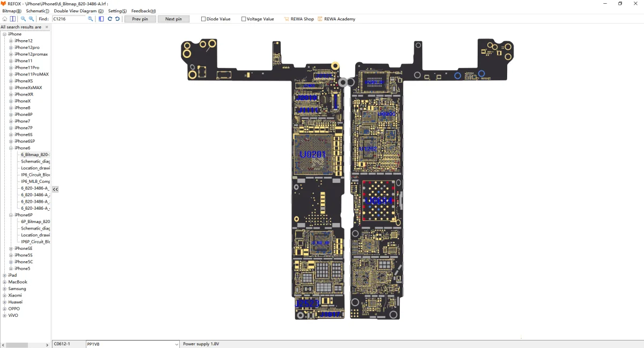Image resolution: width=644 pixels, height=348 pixels.
Task: Open the net name dropdown showing PP1V8
Action: click(x=177, y=344)
